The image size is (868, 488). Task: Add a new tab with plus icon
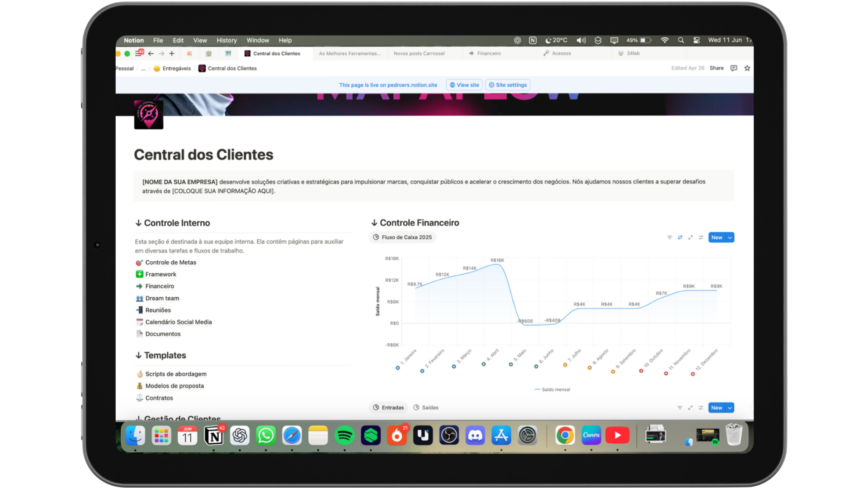172,53
